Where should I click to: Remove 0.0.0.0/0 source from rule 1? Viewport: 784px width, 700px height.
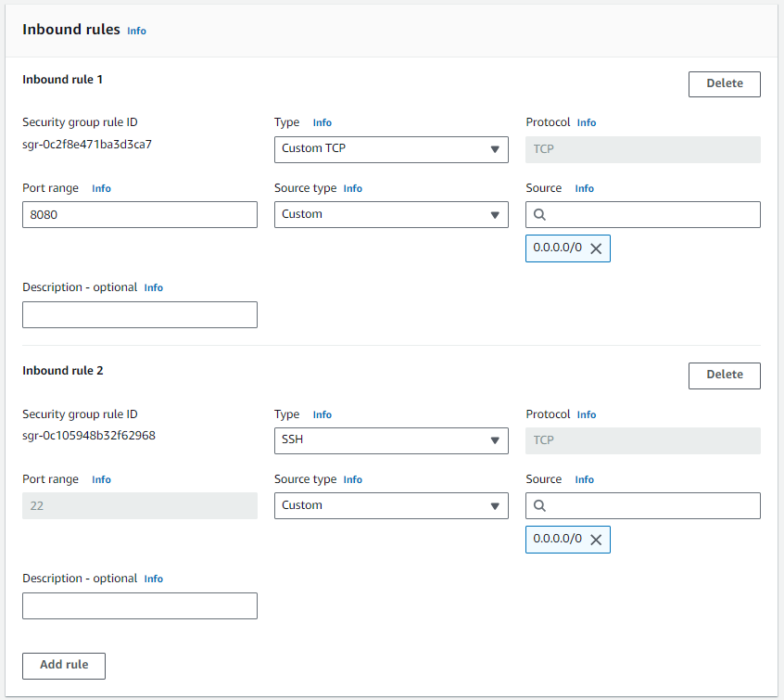tap(596, 248)
